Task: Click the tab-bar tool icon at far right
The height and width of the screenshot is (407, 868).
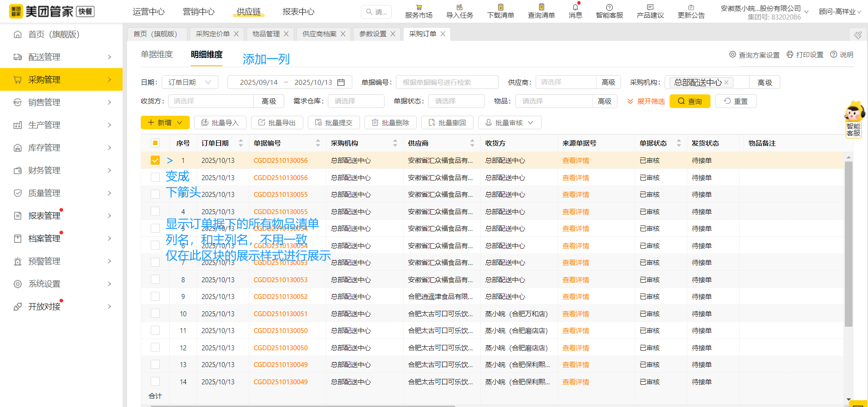Action: point(858,35)
